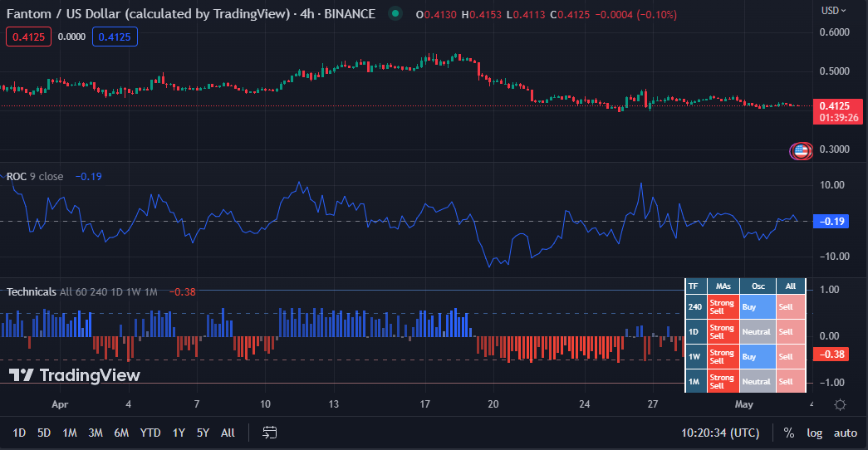Select the 1D time range
This screenshot has width=868, height=450.
(x=19, y=433)
